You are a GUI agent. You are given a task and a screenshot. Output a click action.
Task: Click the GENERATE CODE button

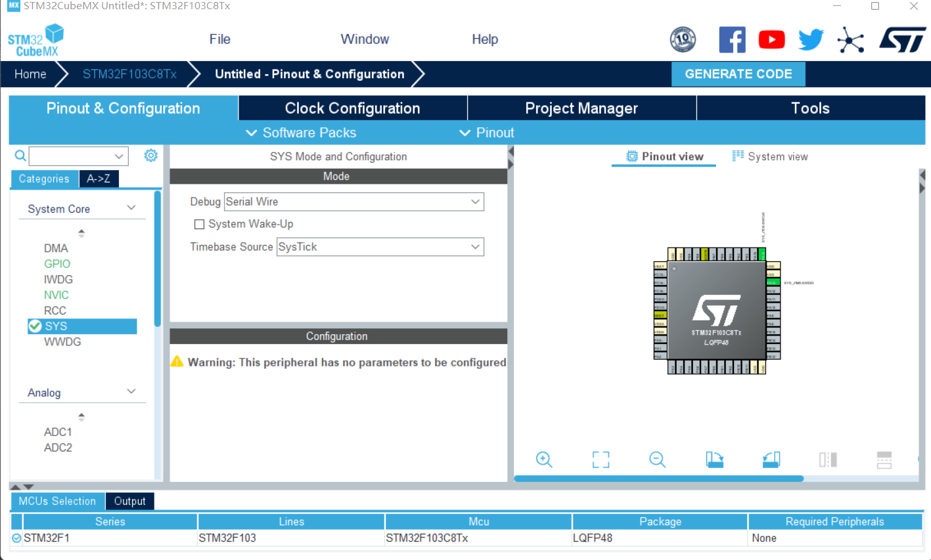[x=738, y=74]
